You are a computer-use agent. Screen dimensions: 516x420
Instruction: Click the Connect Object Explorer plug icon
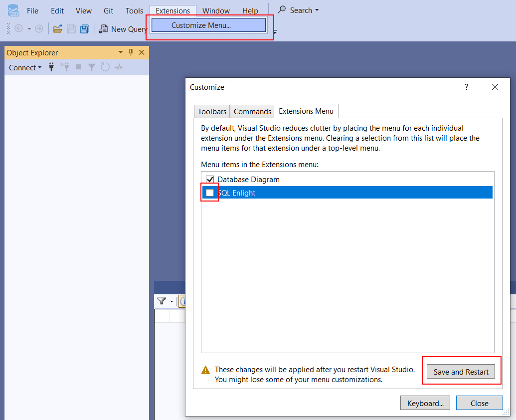click(51, 67)
